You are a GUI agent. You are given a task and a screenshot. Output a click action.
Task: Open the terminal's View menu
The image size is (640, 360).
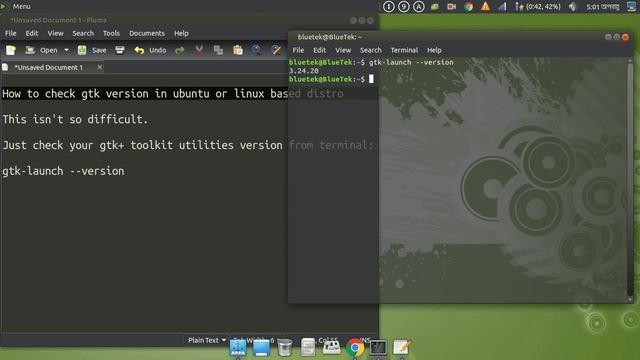pos(343,50)
